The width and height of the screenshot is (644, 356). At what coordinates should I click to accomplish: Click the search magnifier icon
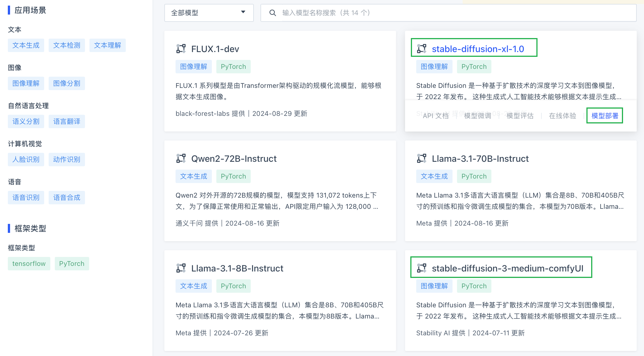(x=273, y=13)
